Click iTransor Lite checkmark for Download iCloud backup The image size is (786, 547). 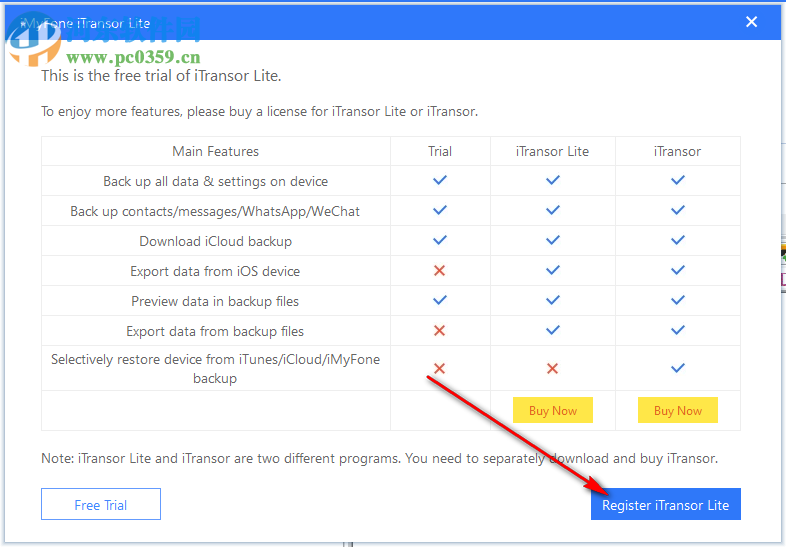point(552,240)
